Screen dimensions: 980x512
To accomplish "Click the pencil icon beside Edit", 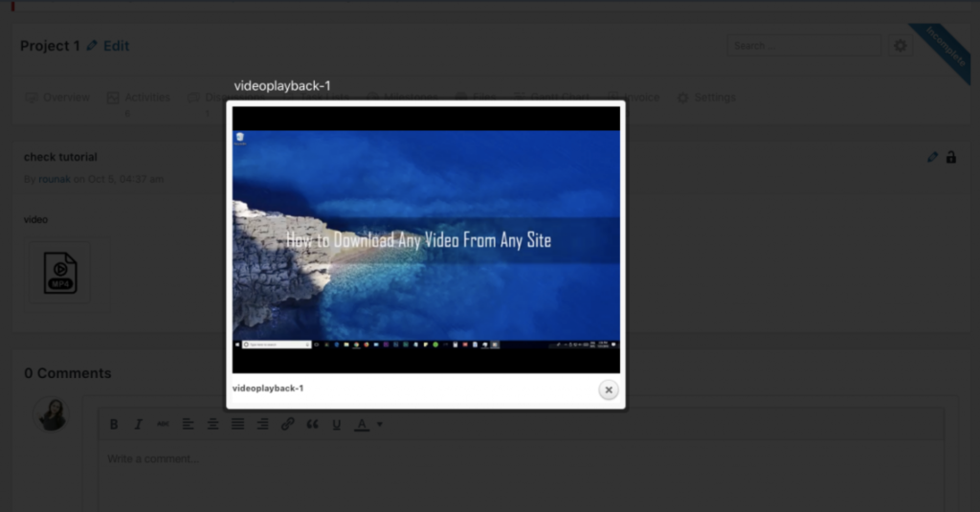I will (x=92, y=46).
